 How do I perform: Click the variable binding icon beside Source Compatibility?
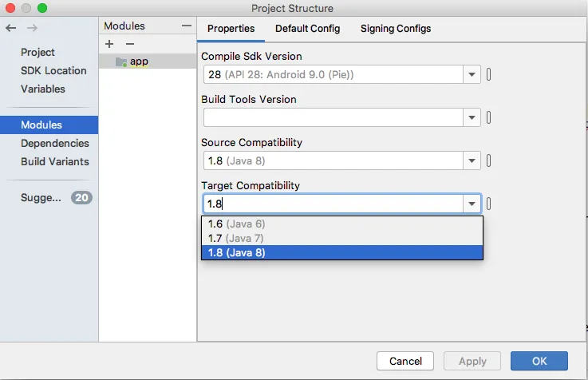pos(488,160)
